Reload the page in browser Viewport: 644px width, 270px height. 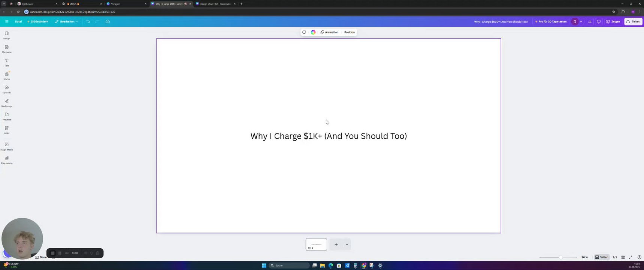(x=18, y=12)
